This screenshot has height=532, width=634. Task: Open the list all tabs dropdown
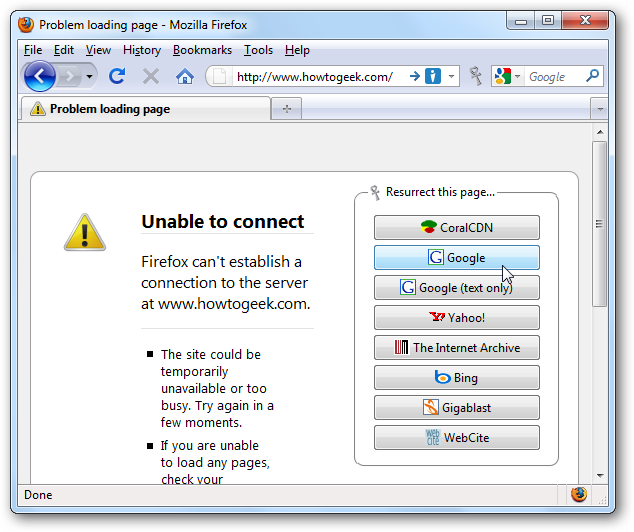click(x=600, y=109)
